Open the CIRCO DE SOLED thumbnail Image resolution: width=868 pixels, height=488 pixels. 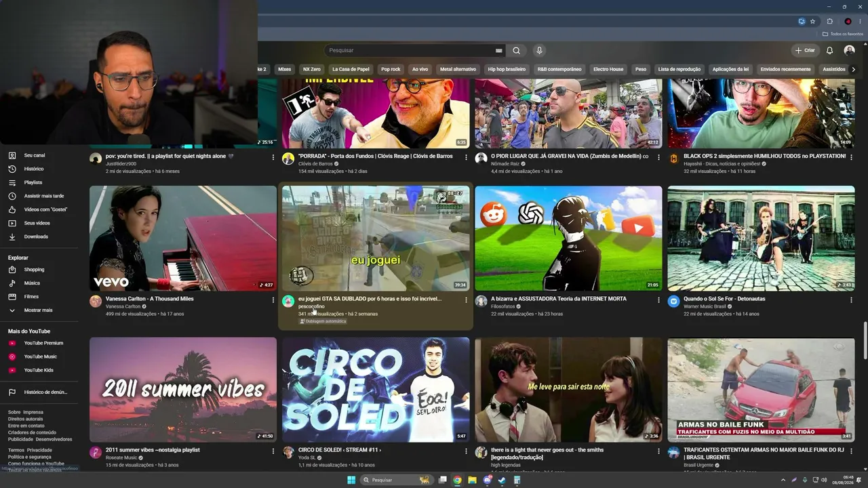point(376,390)
